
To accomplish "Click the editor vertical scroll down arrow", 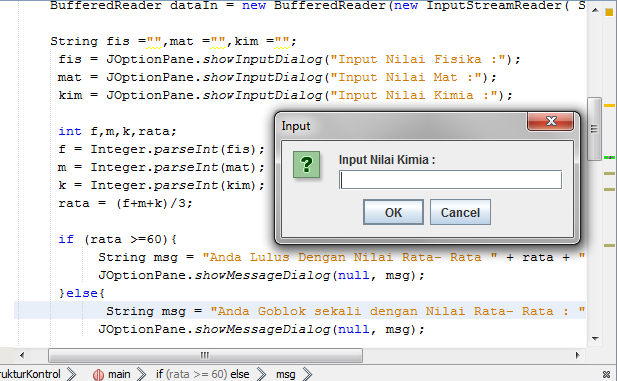I will click(595, 338).
